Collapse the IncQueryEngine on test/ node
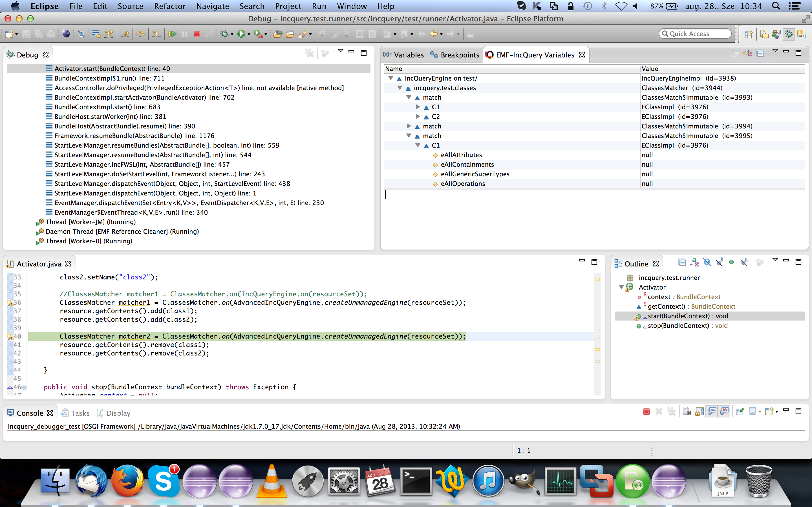 [390, 78]
